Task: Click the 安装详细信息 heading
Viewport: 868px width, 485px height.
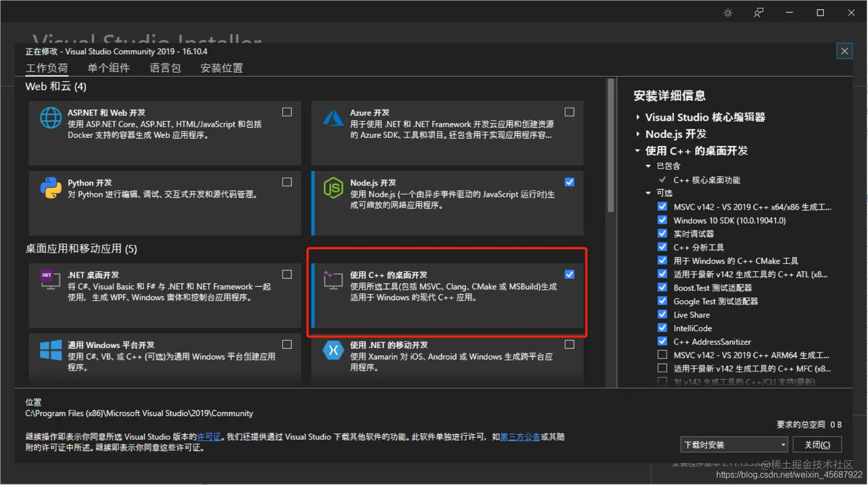Action: [669, 96]
